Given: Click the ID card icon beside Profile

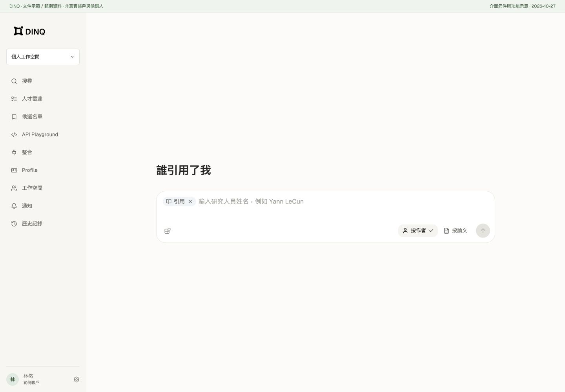Looking at the screenshot, I should (14, 170).
